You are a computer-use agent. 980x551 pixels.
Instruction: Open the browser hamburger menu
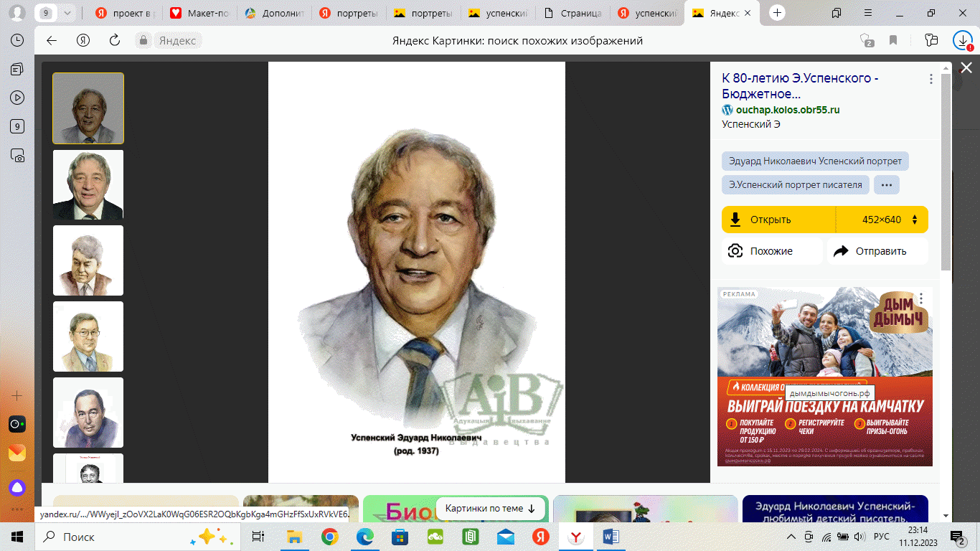(867, 13)
